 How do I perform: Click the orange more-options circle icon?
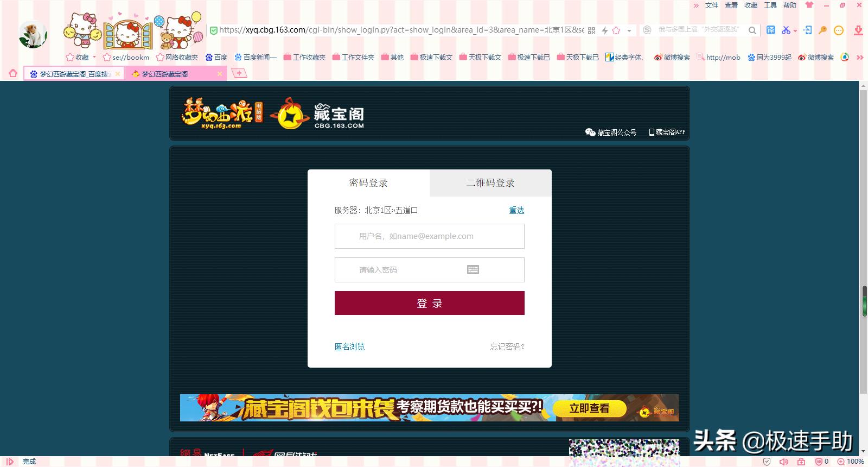(839, 30)
